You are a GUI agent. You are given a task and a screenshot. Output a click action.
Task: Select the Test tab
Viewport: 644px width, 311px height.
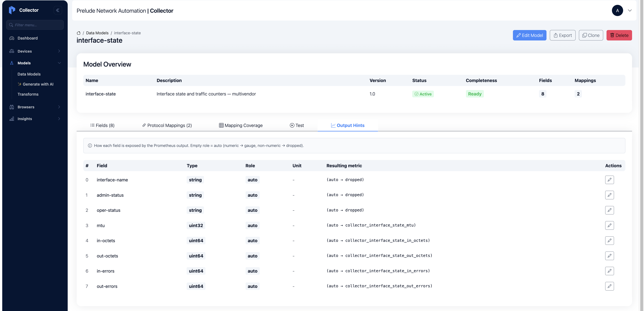pyautogui.click(x=297, y=125)
